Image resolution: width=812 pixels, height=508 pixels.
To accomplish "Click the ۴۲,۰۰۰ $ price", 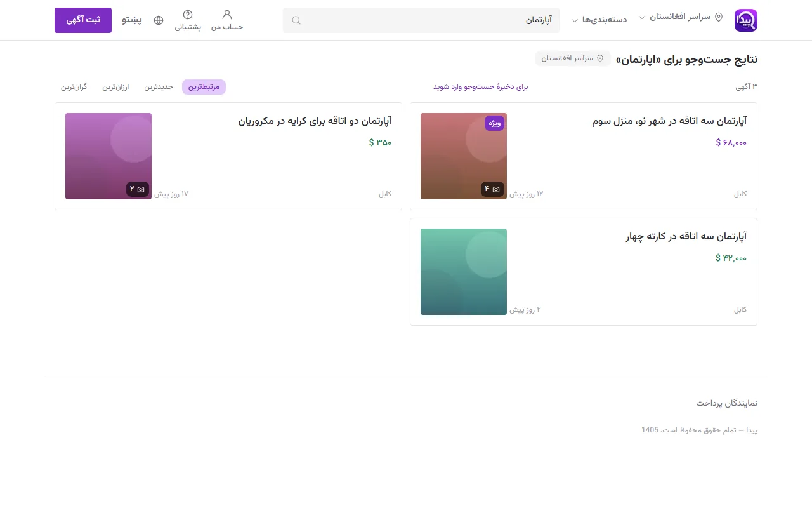I will 731,258.
